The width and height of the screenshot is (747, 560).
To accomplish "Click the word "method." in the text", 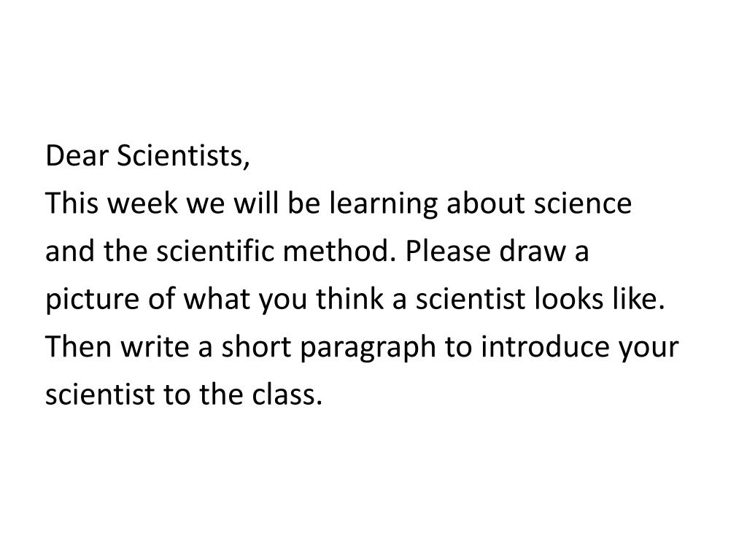I will pyautogui.click(x=339, y=251).
